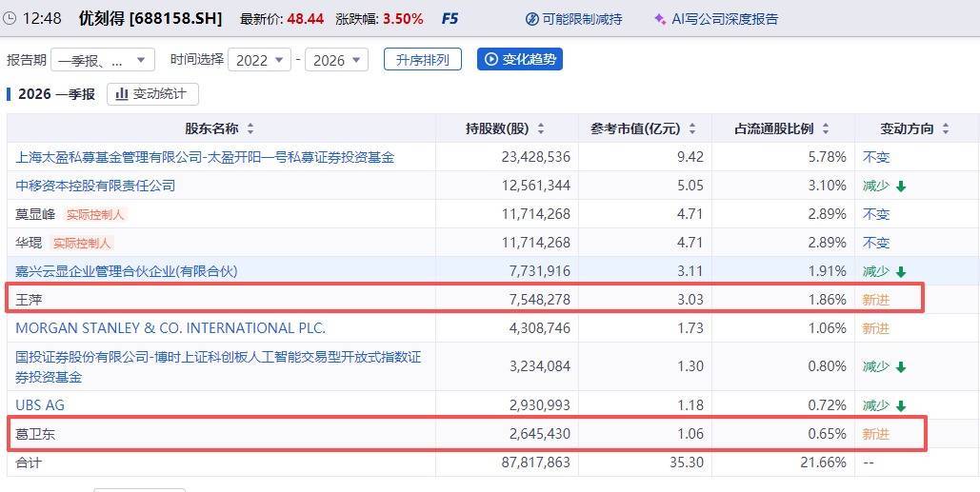Sort by 变动方向 column arrows
The image size is (980, 492).
[942, 128]
